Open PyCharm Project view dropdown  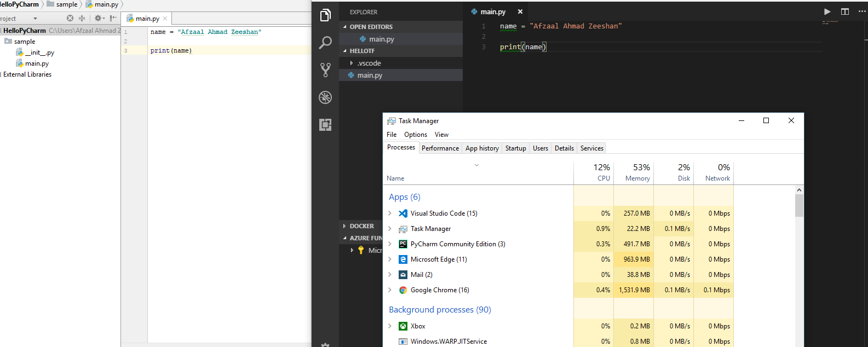tap(35, 19)
